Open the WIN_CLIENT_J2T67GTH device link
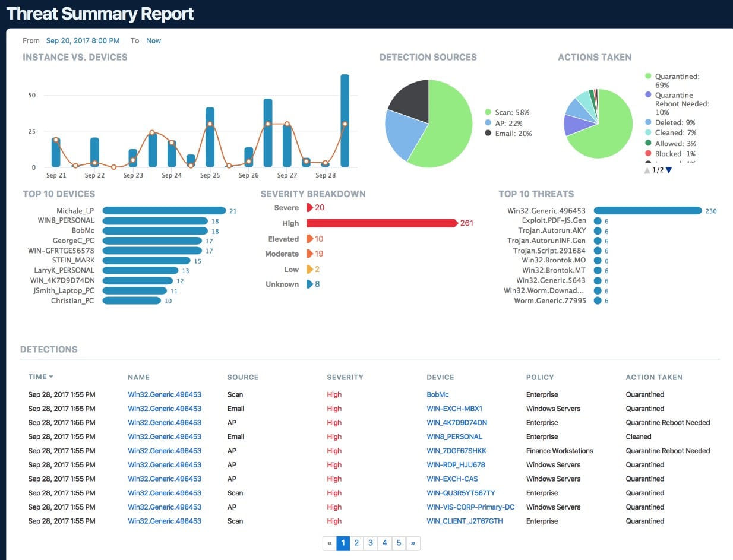733x560 pixels. 465,521
